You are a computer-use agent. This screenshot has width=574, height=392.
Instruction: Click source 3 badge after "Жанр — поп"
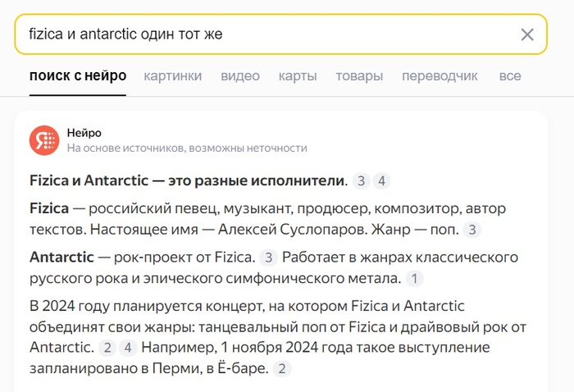click(x=472, y=230)
